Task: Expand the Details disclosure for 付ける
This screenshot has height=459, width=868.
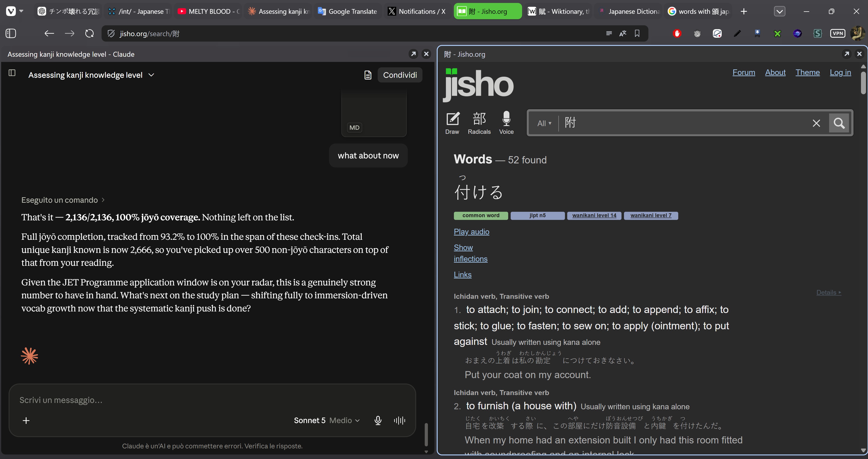Action: pyautogui.click(x=829, y=292)
